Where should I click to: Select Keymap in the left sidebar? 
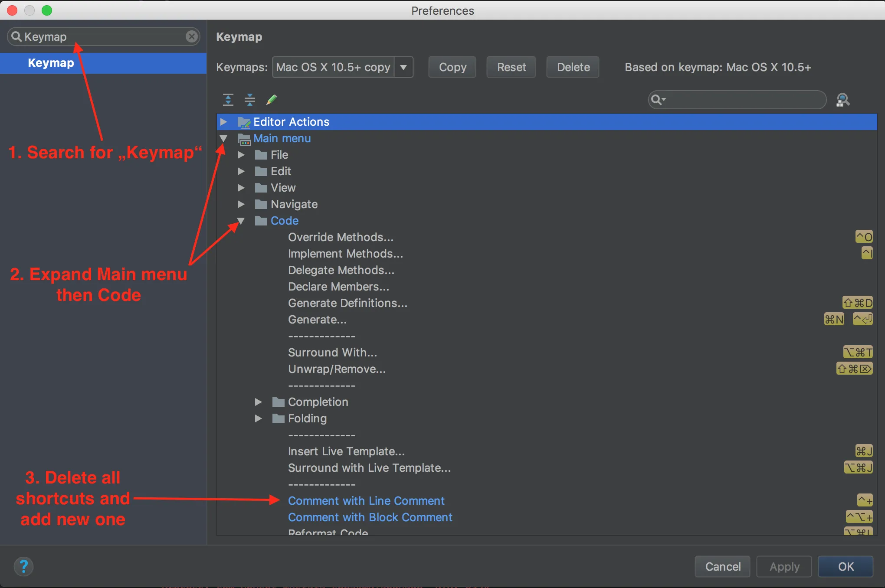click(51, 63)
